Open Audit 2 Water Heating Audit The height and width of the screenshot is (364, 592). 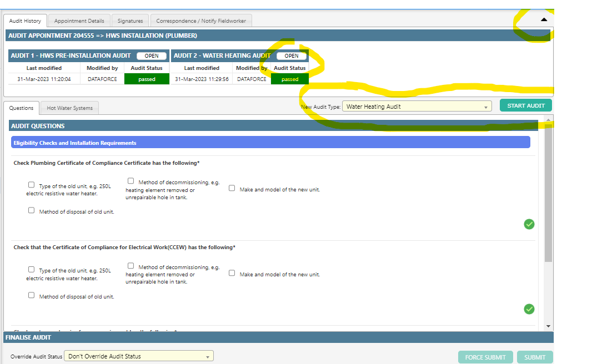[292, 56]
